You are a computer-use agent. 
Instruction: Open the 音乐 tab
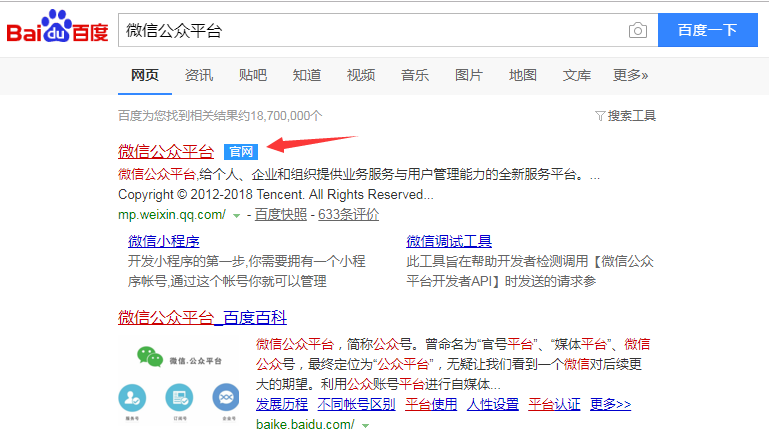click(414, 75)
